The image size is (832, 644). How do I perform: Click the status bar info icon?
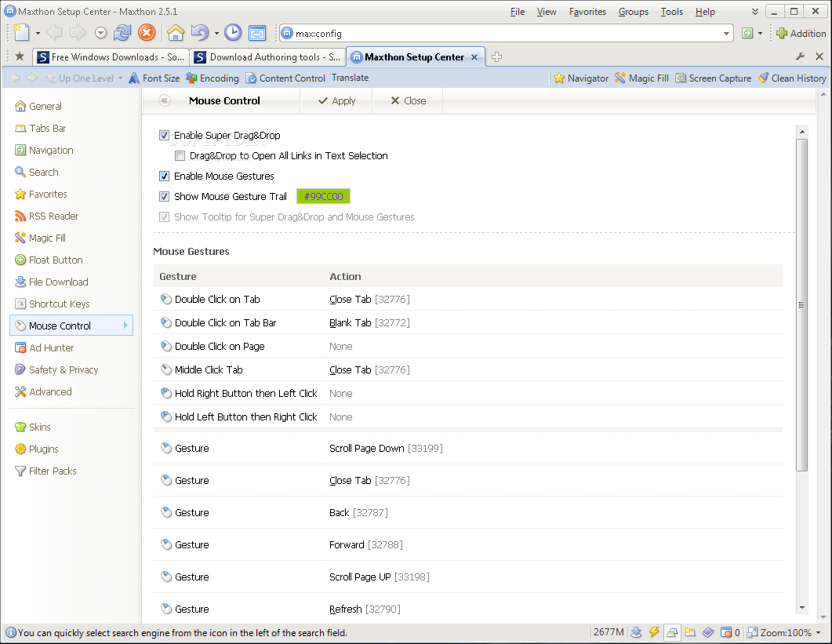coord(11,633)
